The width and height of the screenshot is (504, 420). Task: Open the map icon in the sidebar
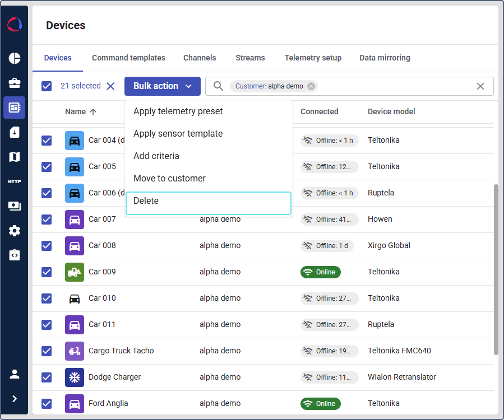click(15, 157)
